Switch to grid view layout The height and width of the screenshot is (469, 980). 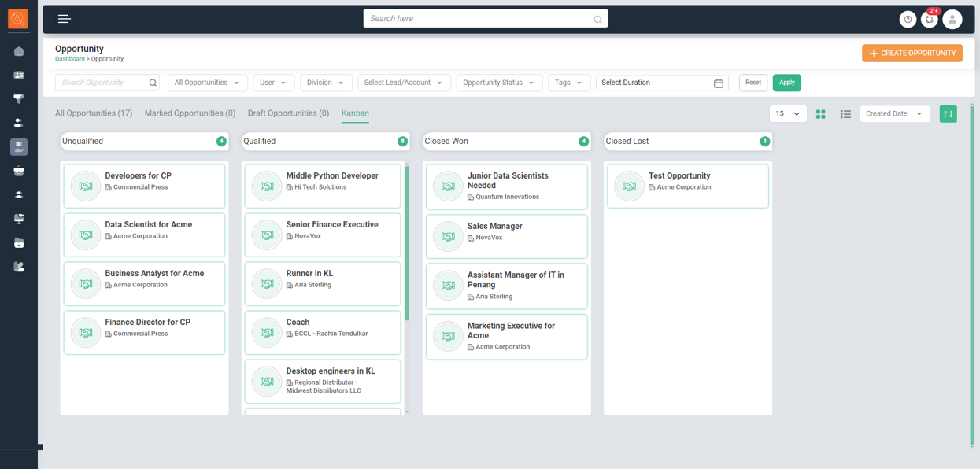pyautogui.click(x=821, y=114)
